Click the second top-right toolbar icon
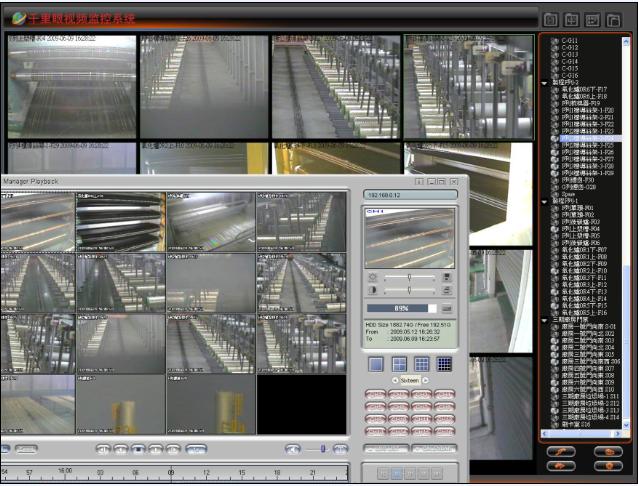Viewport: 638px width, 486px height. coord(571,19)
